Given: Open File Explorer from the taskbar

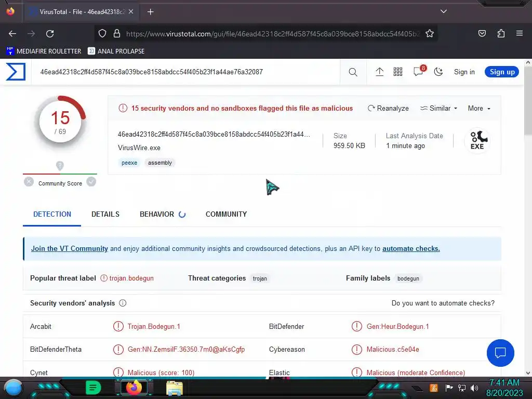Looking at the screenshot, I should click(x=175, y=388).
